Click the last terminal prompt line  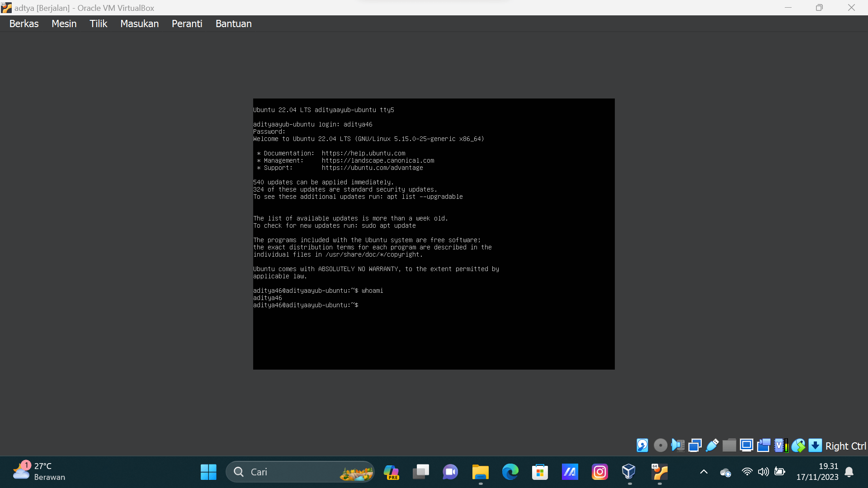tap(306, 305)
